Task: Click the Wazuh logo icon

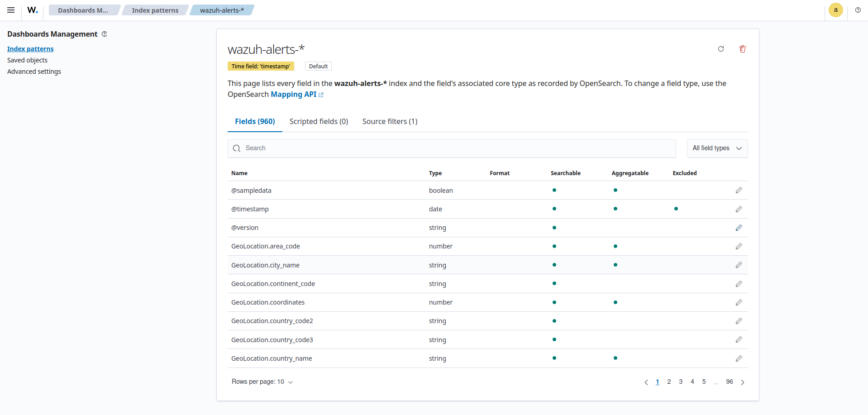Action: tap(33, 10)
